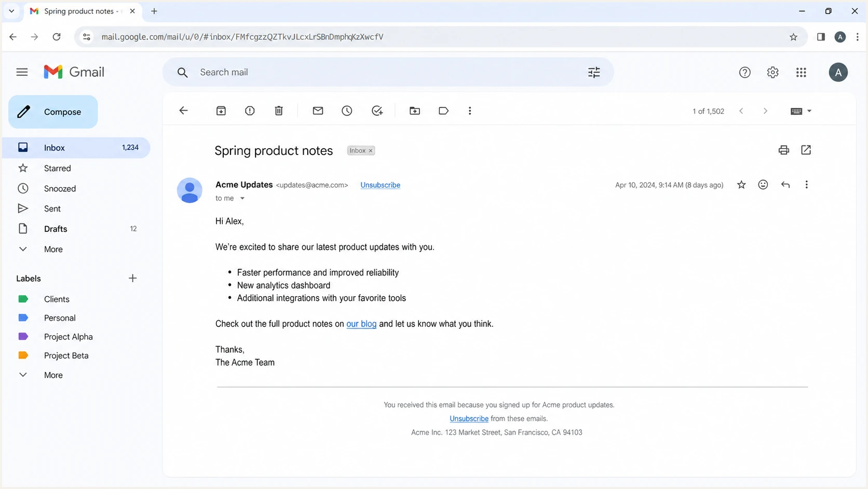Open tab search dropdown arrow
The width and height of the screenshot is (868, 489).
(11, 11)
